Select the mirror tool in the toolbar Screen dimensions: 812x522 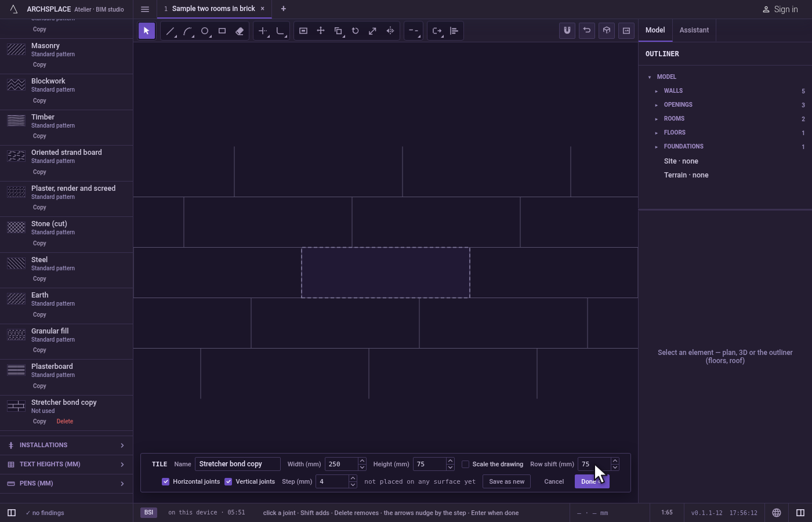(x=390, y=31)
